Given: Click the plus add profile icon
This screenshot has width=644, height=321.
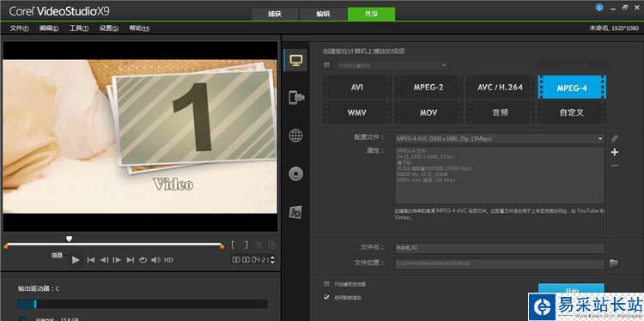Looking at the screenshot, I should coord(615,152).
